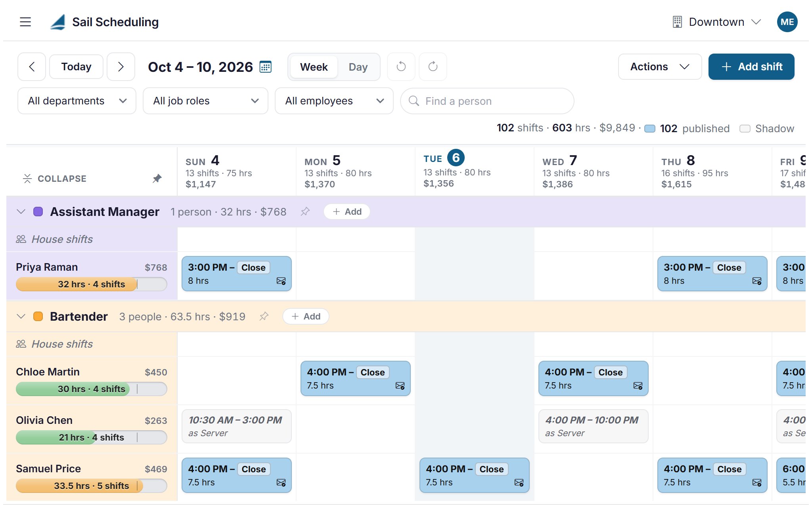812x508 pixels.
Task: Click the envelope icon on Chloe's Wednesday shift
Action: click(x=638, y=386)
